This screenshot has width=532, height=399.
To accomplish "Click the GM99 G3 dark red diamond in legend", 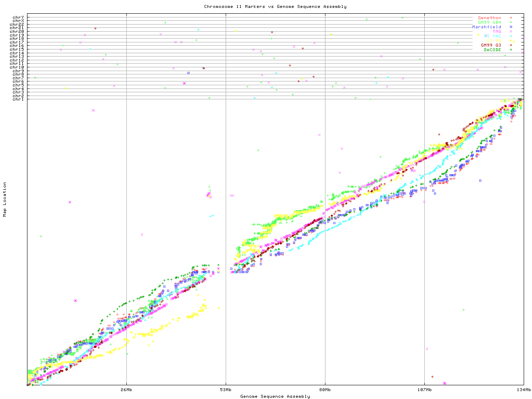I will (x=511, y=45).
